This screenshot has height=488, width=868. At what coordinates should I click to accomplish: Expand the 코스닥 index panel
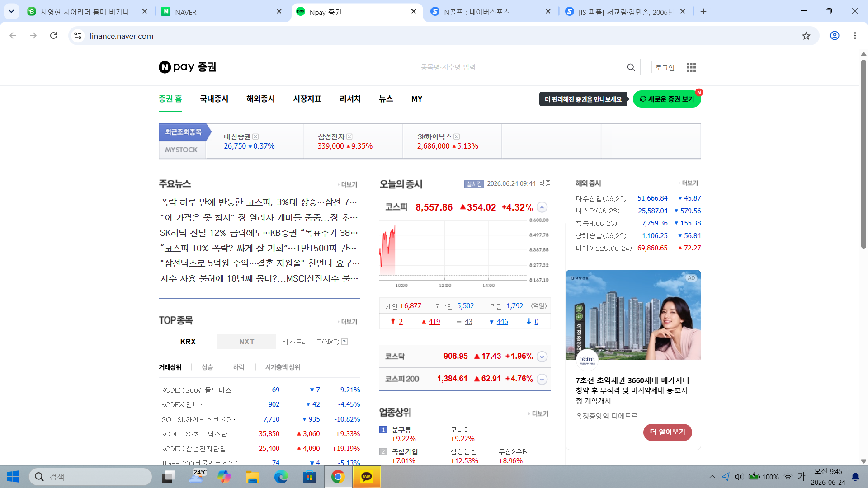click(x=542, y=357)
